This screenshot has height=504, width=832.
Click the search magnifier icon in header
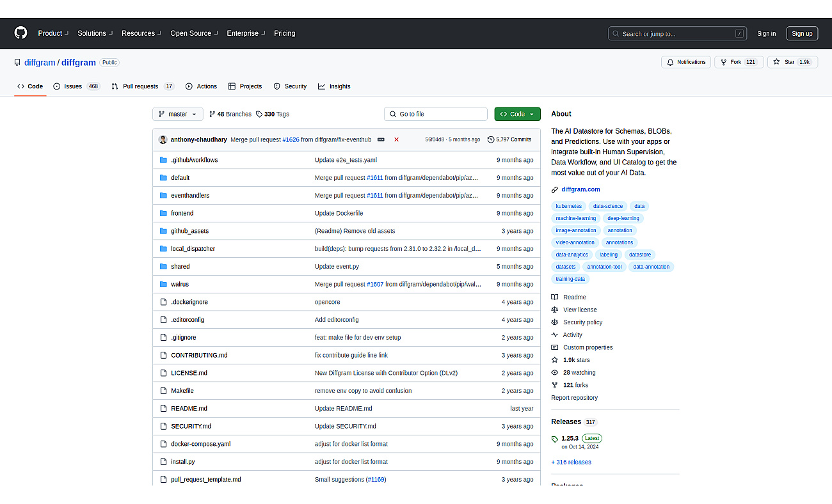point(616,34)
